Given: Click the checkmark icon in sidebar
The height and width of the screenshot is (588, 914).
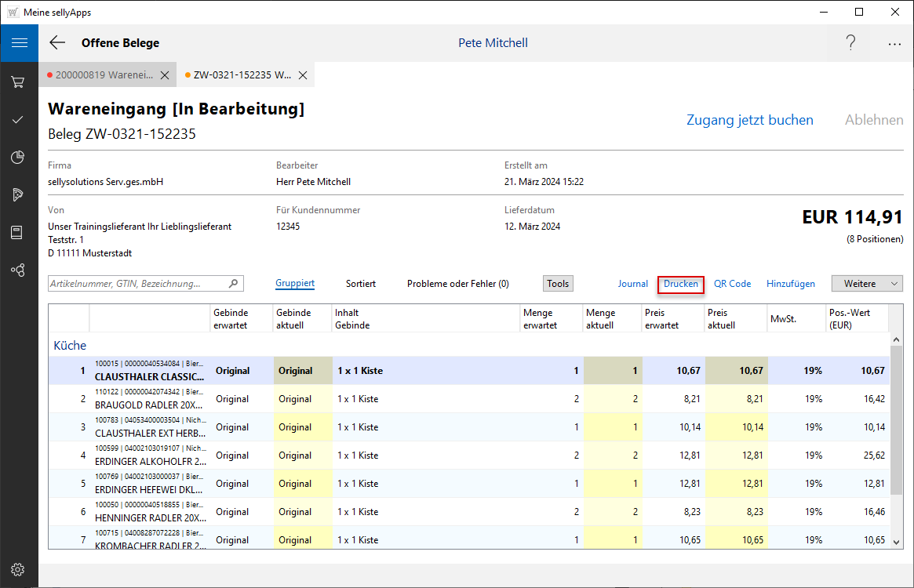Looking at the screenshot, I should pyautogui.click(x=19, y=120).
